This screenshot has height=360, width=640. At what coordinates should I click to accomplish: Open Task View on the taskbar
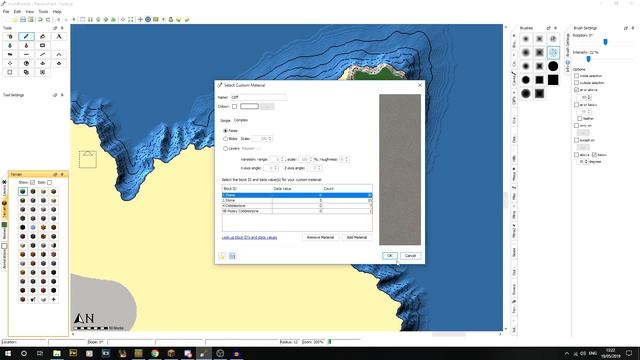point(40,353)
